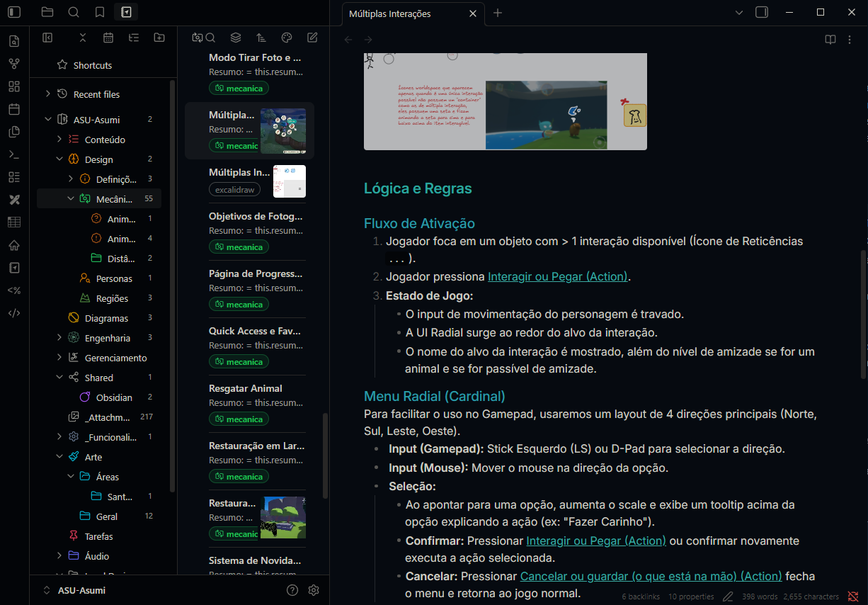Collapse the Áreas folder
Image resolution: width=868 pixels, height=605 pixels.
tap(71, 477)
